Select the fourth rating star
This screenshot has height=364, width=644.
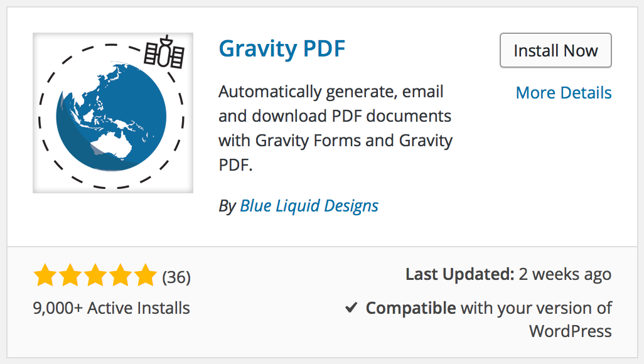click(x=121, y=275)
